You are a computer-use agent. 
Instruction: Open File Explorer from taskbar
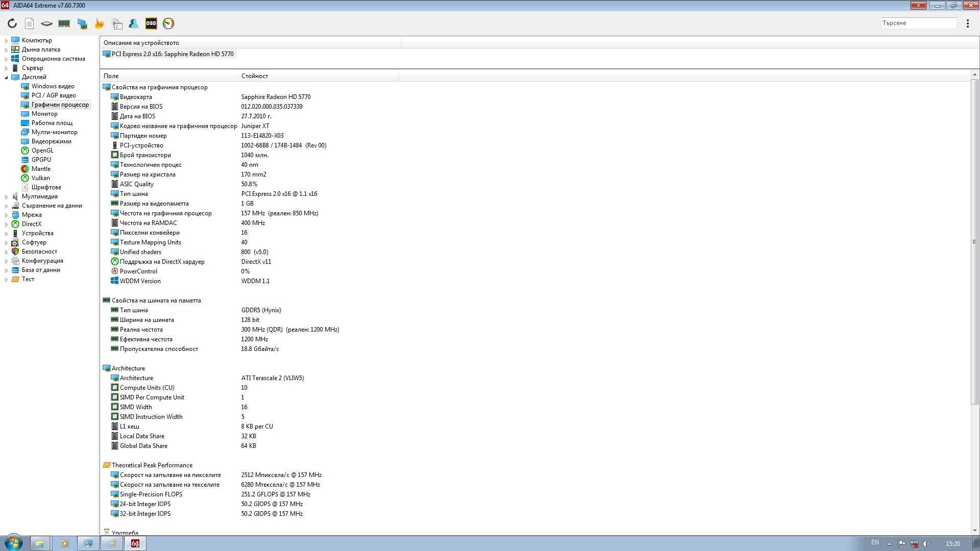point(39,543)
